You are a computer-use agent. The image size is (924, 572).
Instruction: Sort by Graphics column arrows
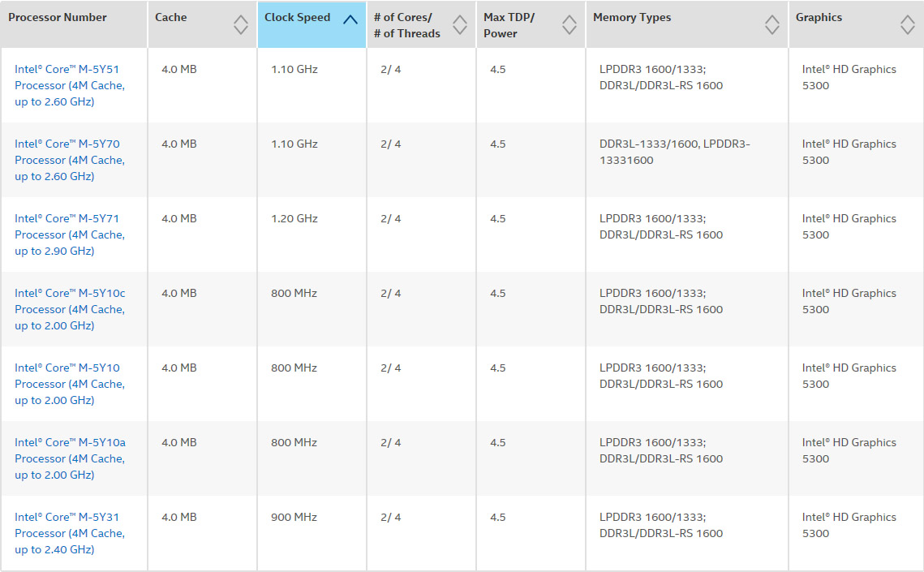pos(908,24)
